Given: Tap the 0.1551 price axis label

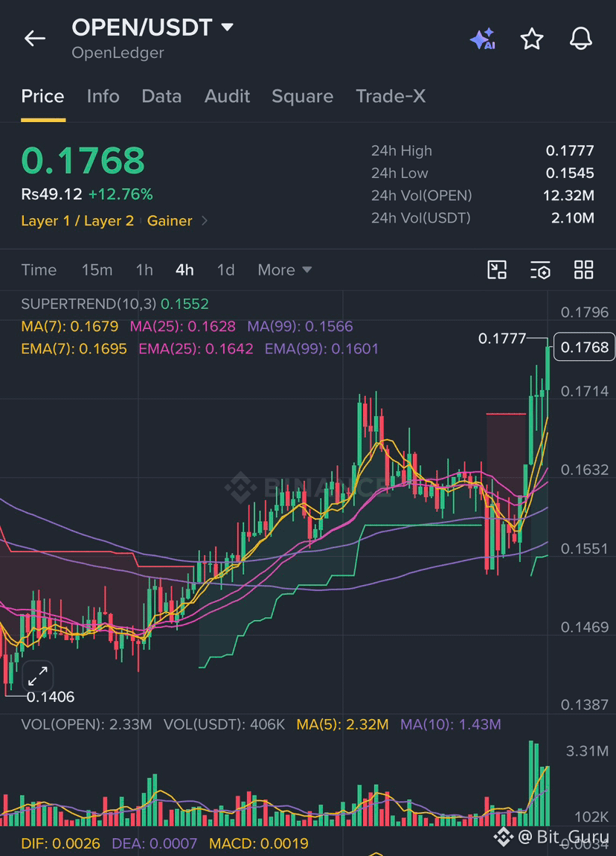Looking at the screenshot, I should point(584,549).
